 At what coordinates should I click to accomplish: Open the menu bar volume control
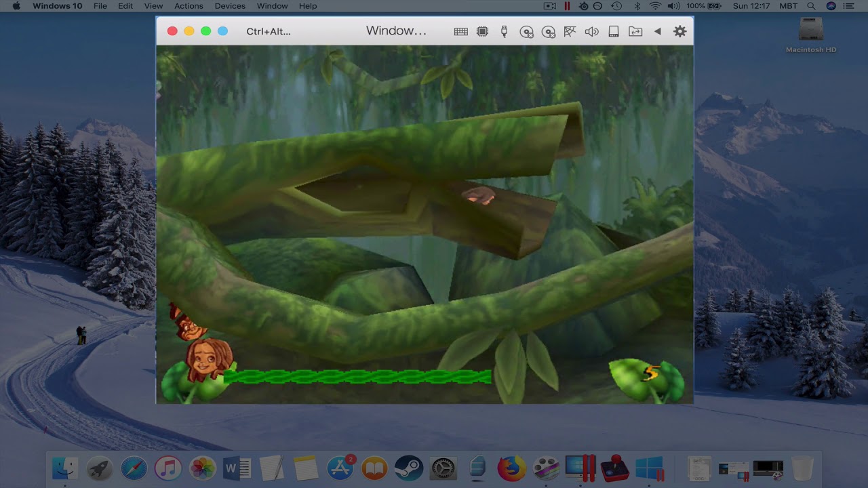pos(673,6)
